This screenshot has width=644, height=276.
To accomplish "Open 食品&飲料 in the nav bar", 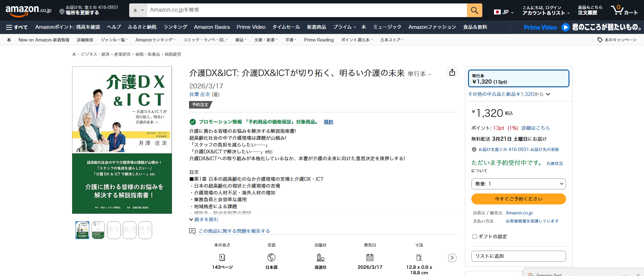I will 475,27.
